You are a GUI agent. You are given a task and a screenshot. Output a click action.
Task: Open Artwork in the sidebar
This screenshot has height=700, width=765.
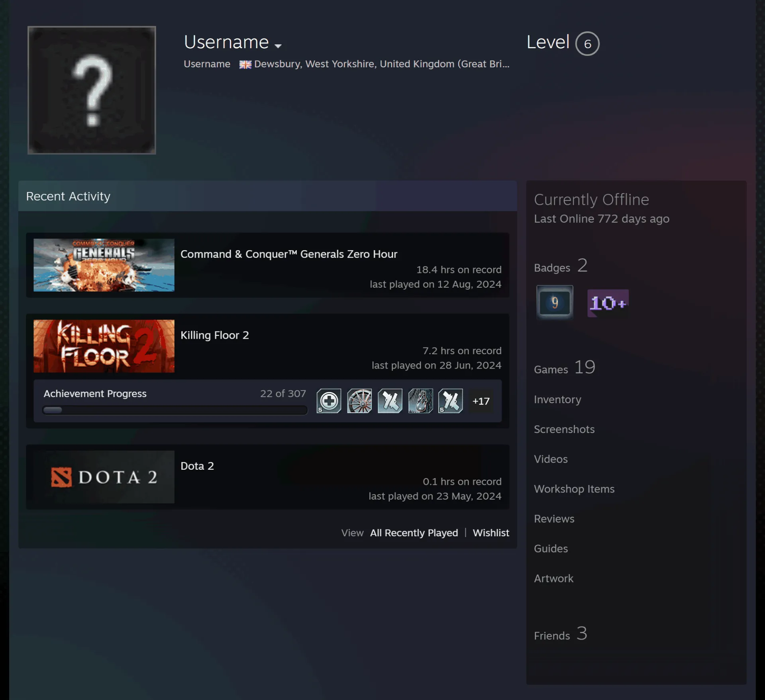pos(553,578)
